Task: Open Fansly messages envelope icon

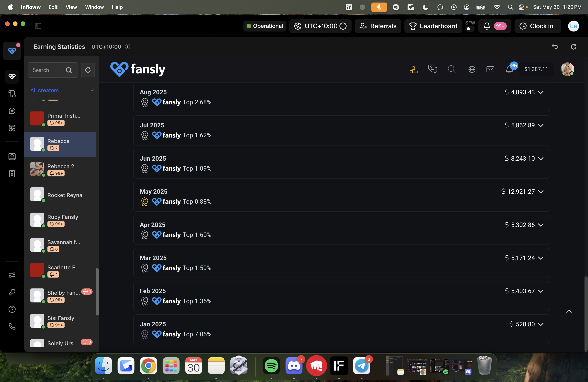Action: pyautogui.click(x=490, y=69)
